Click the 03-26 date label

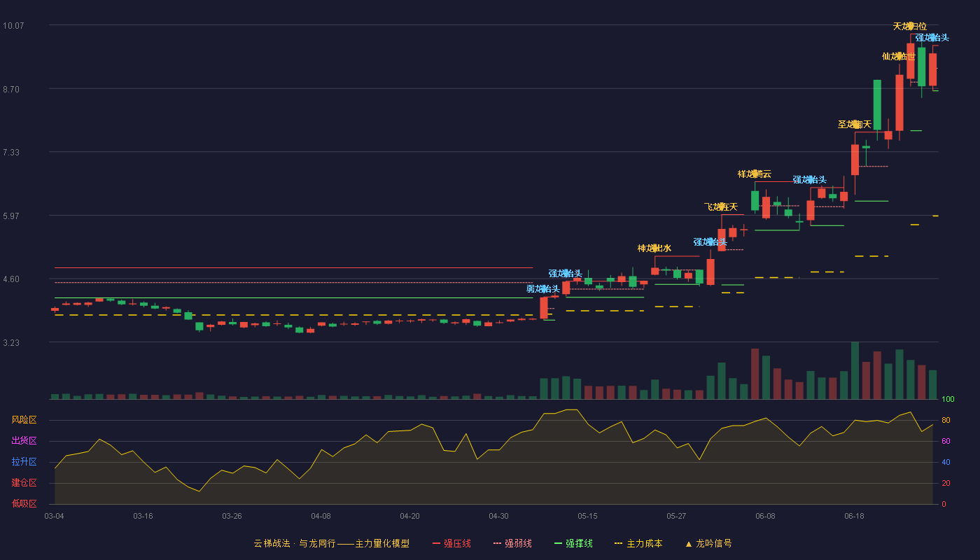[x=232, y=516]
